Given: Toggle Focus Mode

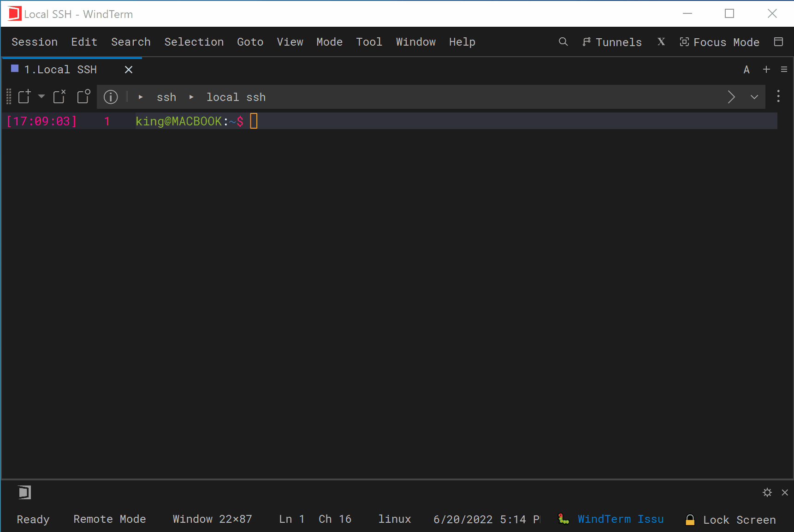Looking at the screenshot, I should [x=719, y=42].
